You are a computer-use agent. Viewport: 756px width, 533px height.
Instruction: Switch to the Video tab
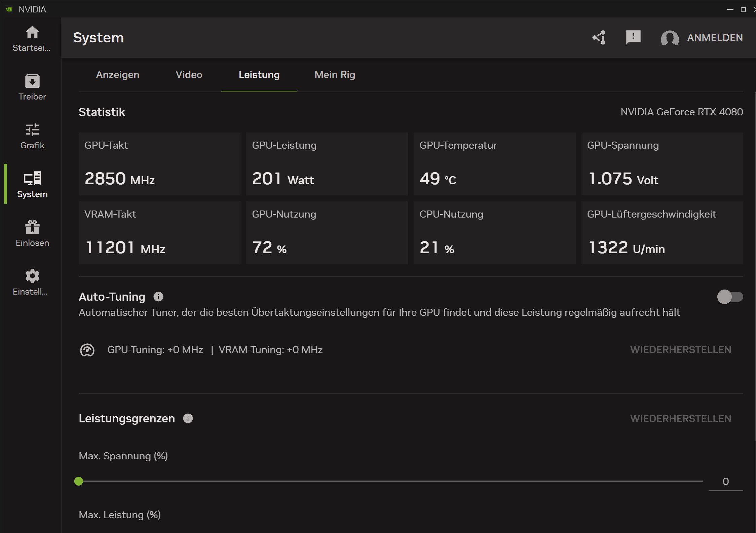point(189,75)
